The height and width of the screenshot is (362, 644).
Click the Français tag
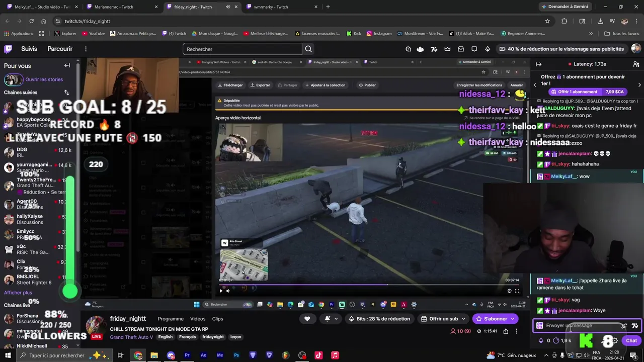click(187, 337)
